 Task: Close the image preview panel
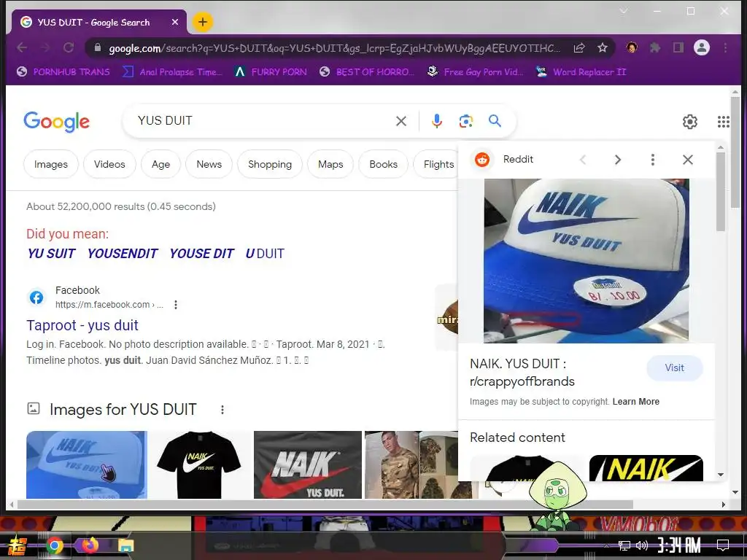687,160
